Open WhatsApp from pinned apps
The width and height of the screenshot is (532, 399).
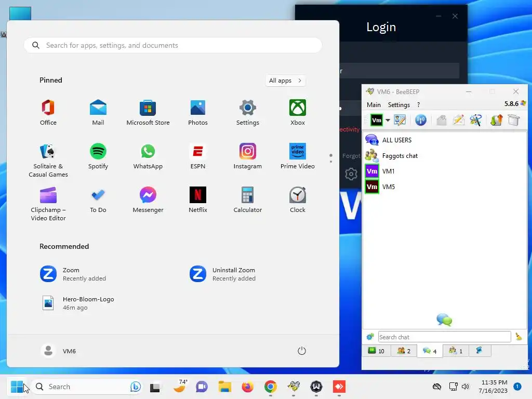[148, 157]
